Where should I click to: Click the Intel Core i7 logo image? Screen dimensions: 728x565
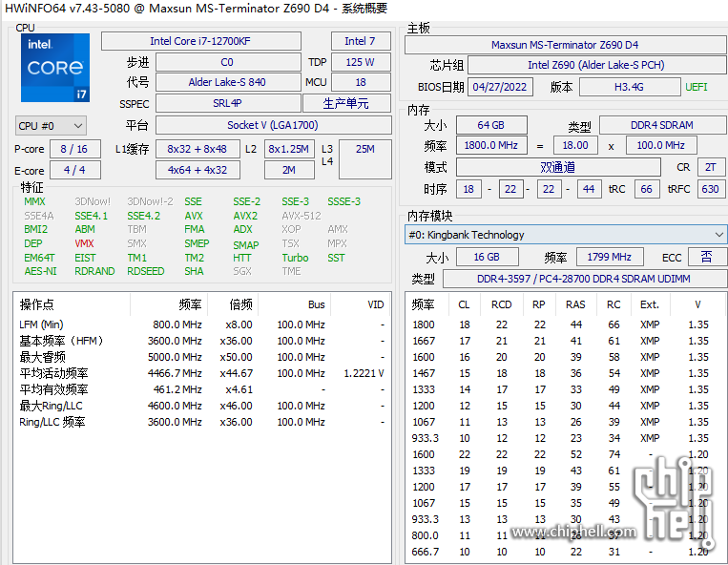tap(54, 68)
